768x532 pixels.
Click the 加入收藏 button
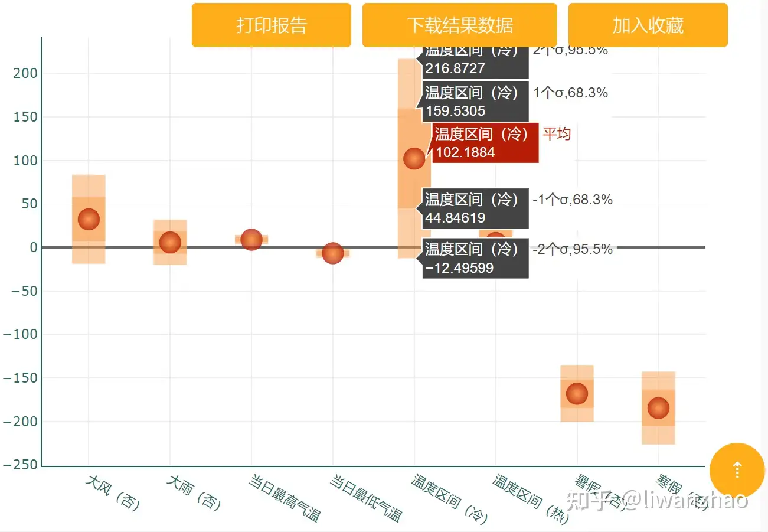pos(648,25)
